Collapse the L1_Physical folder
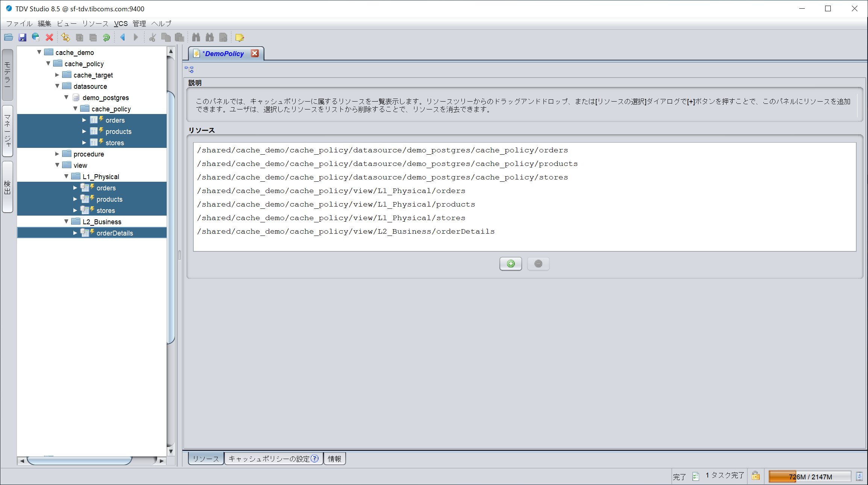868x485 pixels. click(x=66, y=176)
